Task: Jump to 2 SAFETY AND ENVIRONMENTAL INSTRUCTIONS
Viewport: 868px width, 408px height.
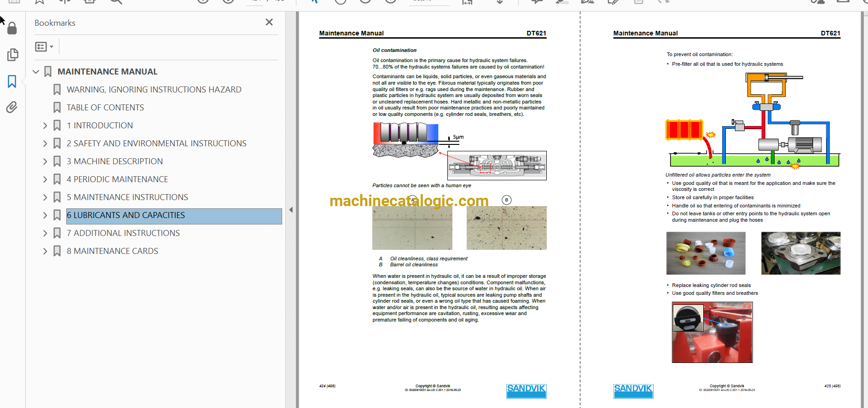Action: (156, 144)
